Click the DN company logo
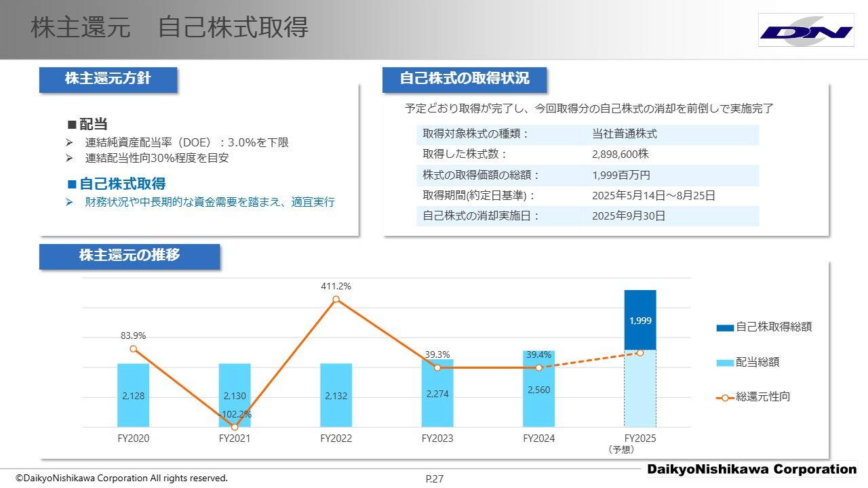The image size is (868, 488). pos(806,30)
